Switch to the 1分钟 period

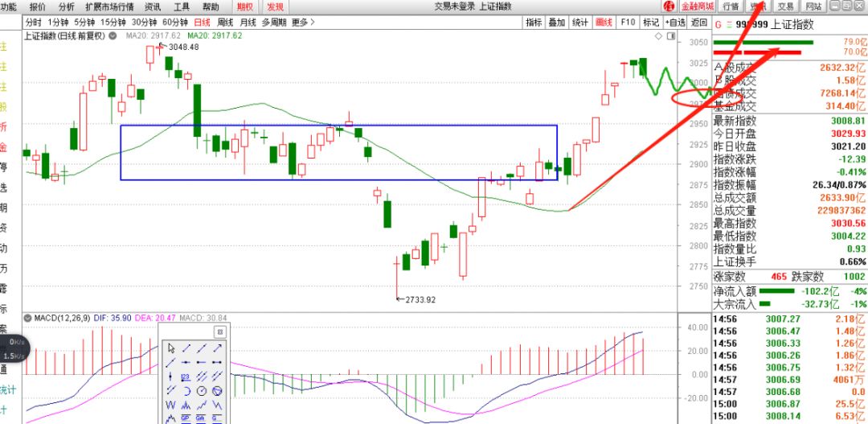tap(58, 23)
